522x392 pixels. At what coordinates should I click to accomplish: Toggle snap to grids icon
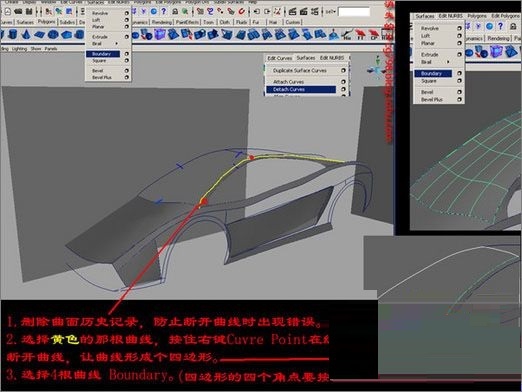pyautogui.click(x=200, y=11)
